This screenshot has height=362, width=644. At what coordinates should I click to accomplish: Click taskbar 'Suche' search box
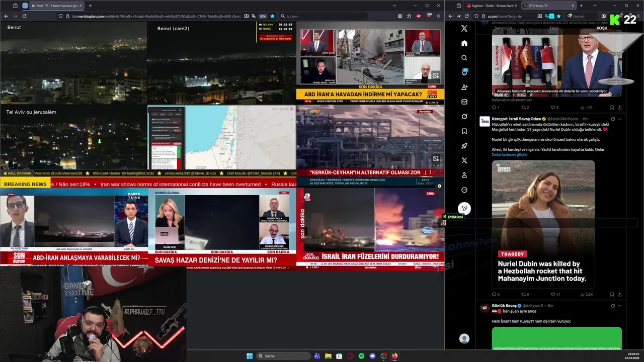(x=284, y=356)
